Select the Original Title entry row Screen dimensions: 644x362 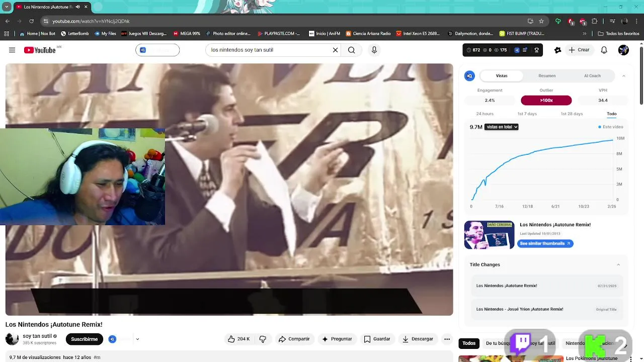coord(546,309)
